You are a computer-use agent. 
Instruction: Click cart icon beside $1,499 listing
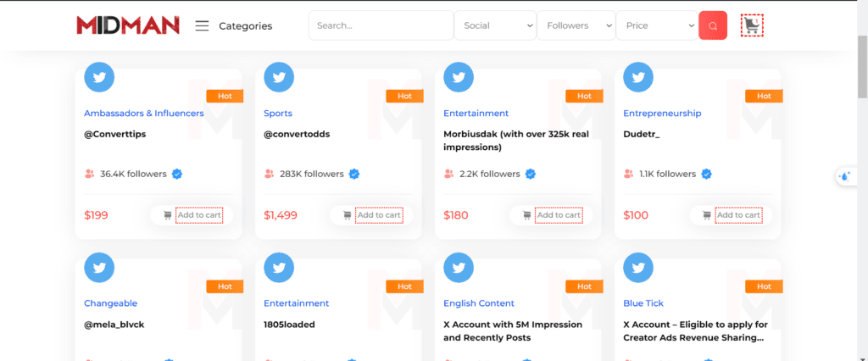pyautogui.click(x=348, y=215)
